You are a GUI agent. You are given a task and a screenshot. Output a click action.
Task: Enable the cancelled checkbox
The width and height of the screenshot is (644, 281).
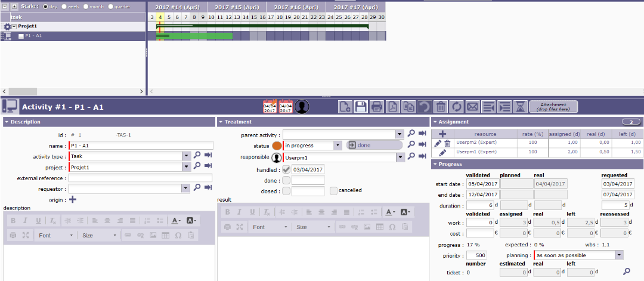coord(334,191)
